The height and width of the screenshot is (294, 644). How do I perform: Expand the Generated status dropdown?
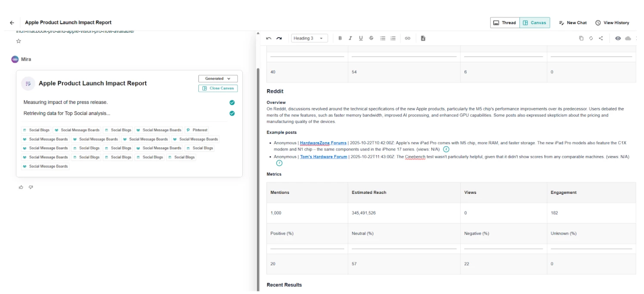[218, 79]
